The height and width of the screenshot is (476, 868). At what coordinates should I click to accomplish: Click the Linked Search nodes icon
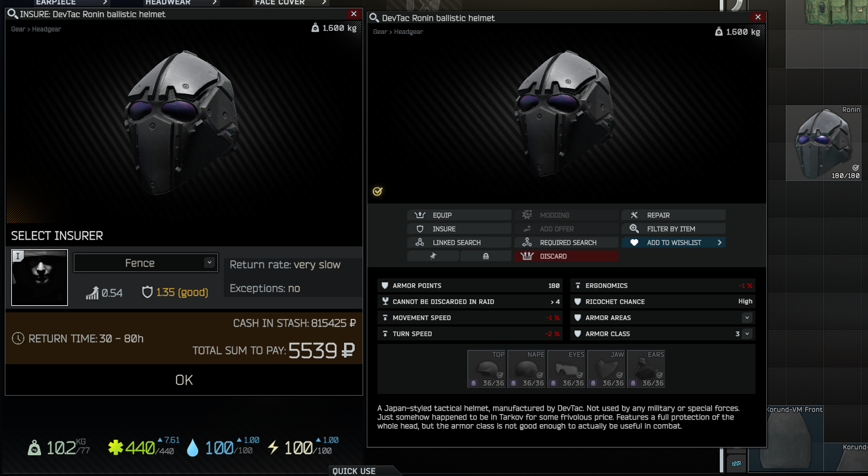pyautogui.click(x=420, y=242)
